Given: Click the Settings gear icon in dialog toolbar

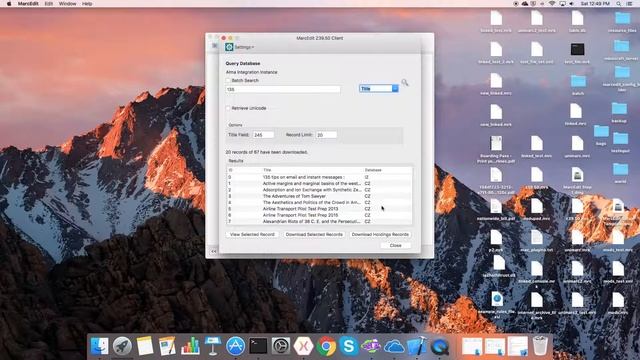Looking at the screenshot, I should click(x=229, y=47).
